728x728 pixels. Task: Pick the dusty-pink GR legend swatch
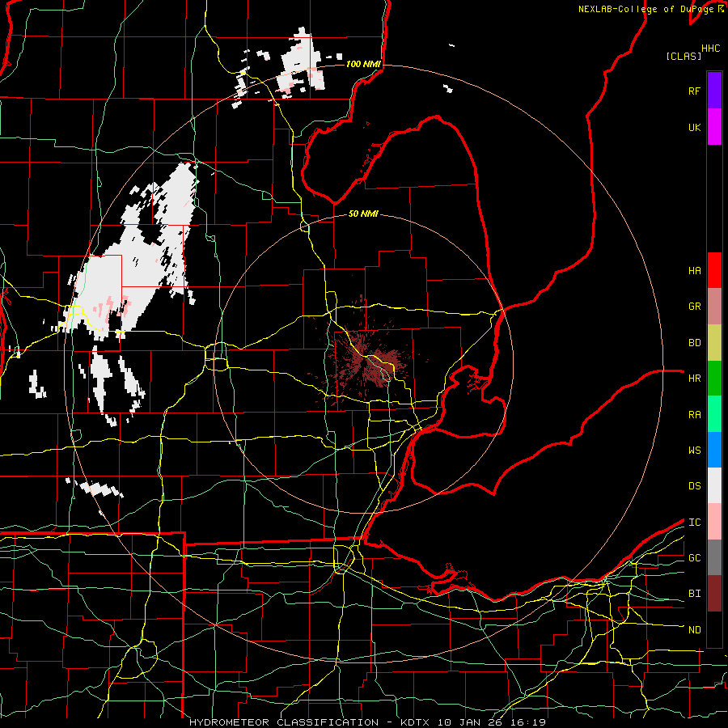(x=714, y=306)
